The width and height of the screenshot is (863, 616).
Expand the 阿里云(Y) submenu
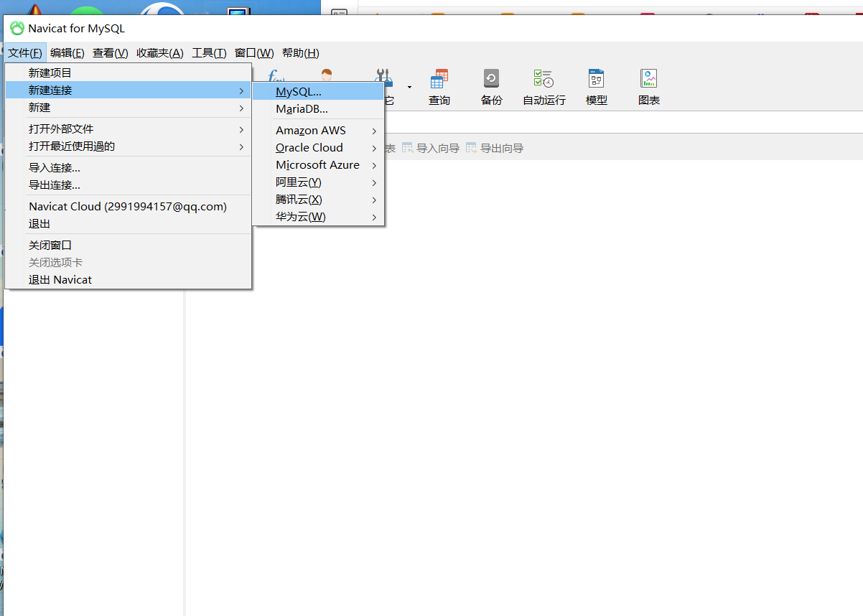pyautogui.click(x=319, y=182)
